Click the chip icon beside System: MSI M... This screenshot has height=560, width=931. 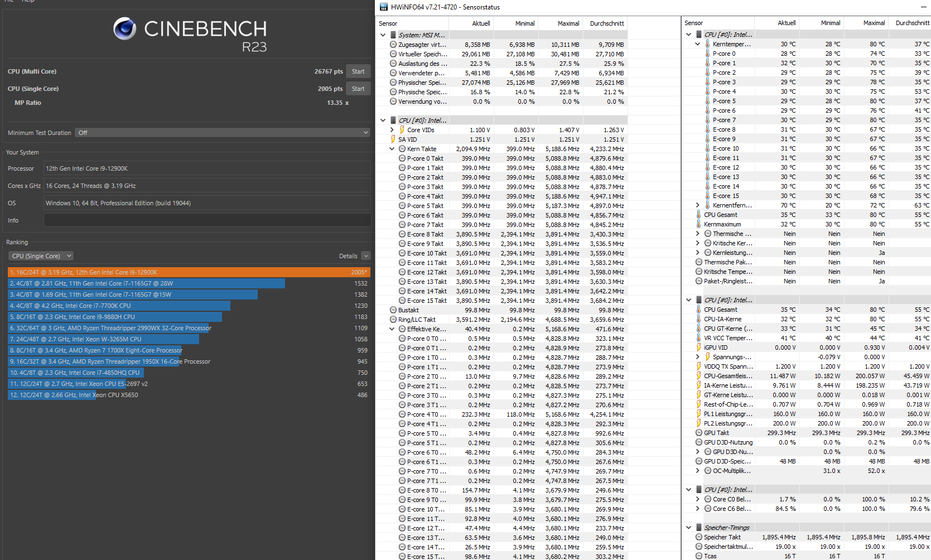pyautogui.click(x=393, y=35)
